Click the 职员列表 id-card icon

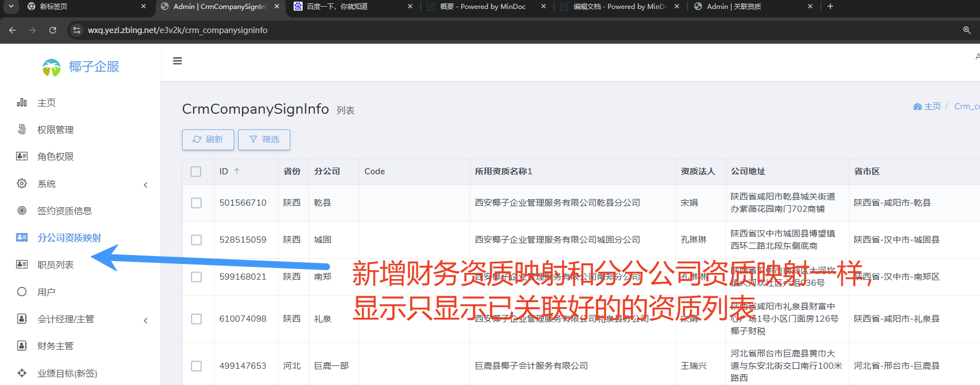click(22, 265)
